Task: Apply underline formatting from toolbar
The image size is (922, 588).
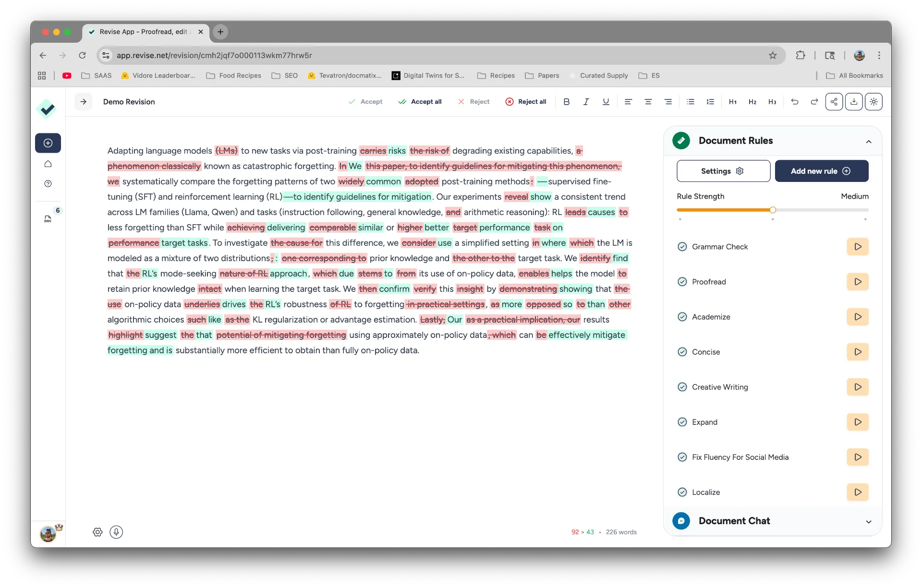Action: pyautogui.click(x=606, y=102)
